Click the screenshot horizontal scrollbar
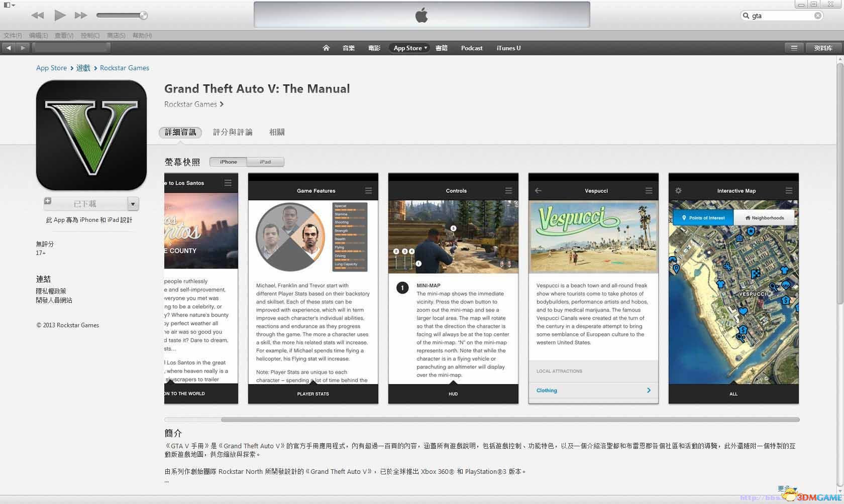The image size is (844, 504). [x=510, y=420]
